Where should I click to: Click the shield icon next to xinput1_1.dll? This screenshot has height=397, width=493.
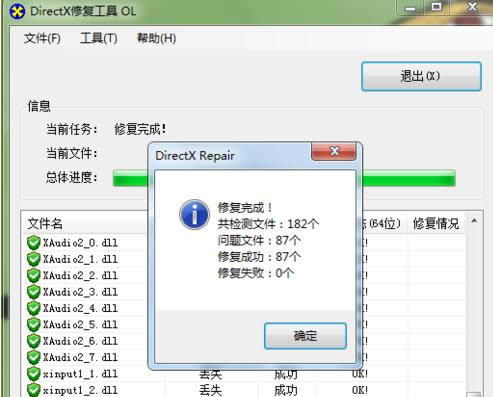click(34, 374)
